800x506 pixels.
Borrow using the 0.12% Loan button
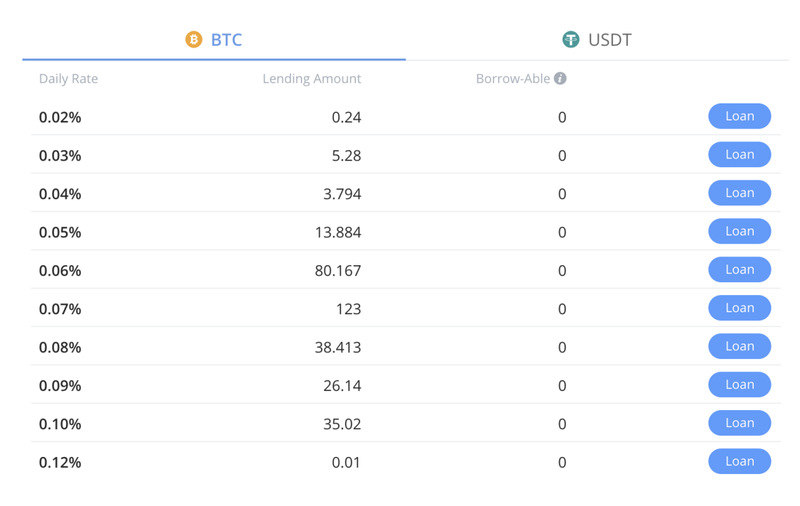pos(739,461)
